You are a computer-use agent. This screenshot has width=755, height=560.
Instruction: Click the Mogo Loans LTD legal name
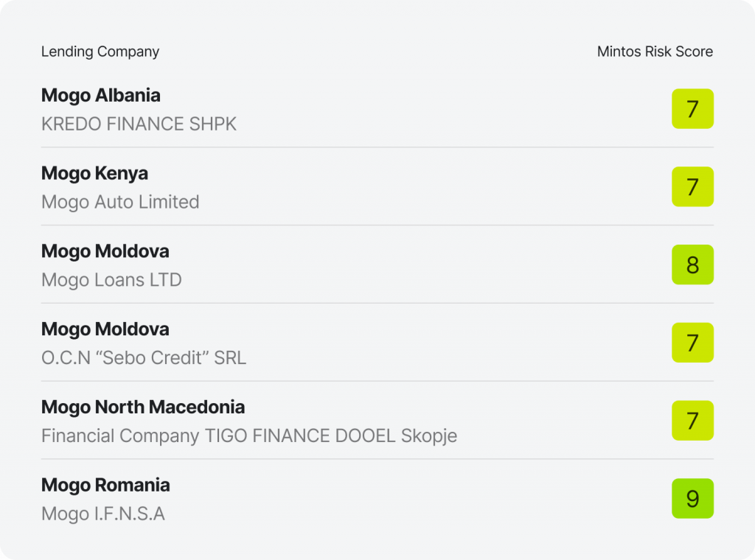[111, 280]
